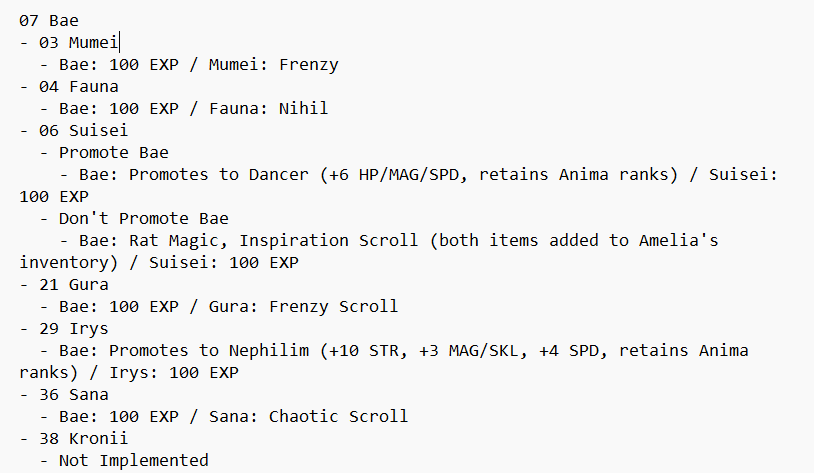Click on the '06 Suisei' heading line
The height and width of the screenshot is (473, 814).
(x=74, y=130)
